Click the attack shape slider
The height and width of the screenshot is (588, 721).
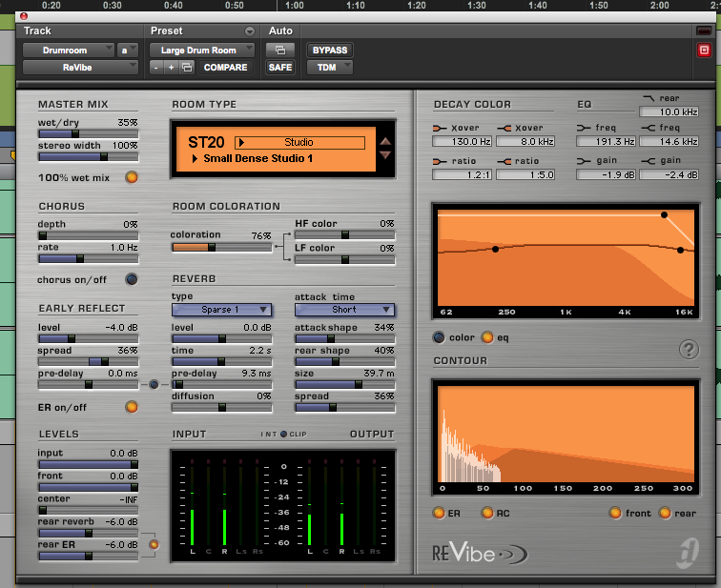point(344,338)
